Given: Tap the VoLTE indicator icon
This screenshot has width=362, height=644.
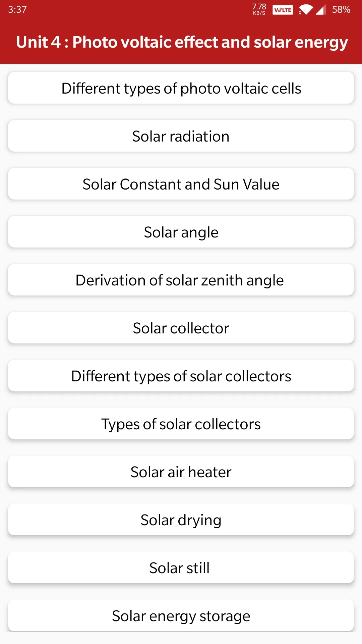Looking at the screenshot, I should click(283, 10).
